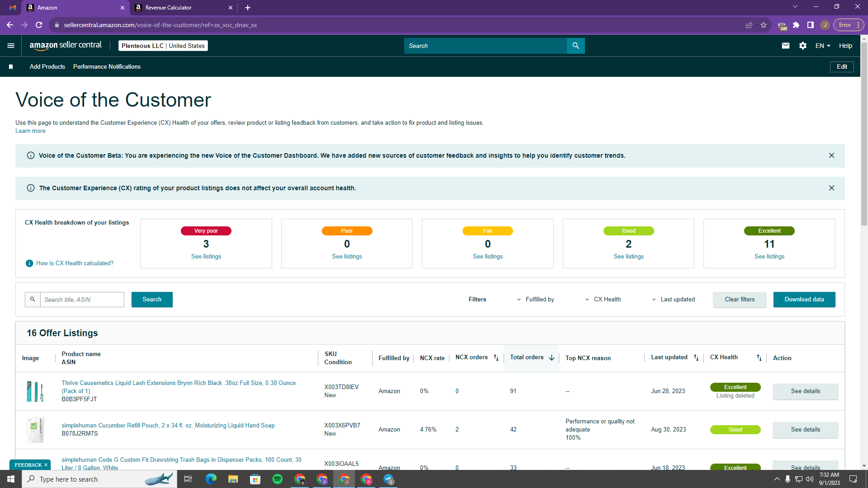The image size is (868, 488).
Task: Open Microsoft Edge from the taskbar
Action: [211, 479]
